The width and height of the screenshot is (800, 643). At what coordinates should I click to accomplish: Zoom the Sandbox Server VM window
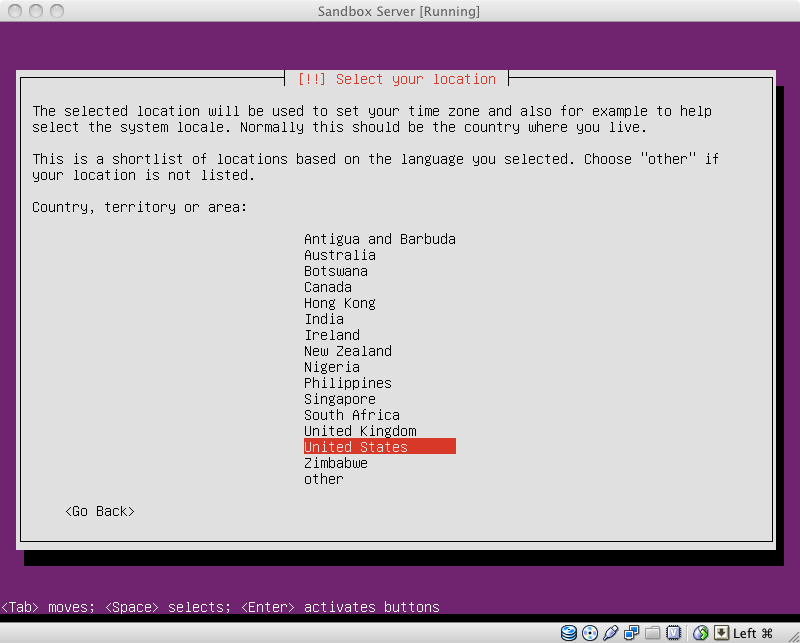[57, 11]
